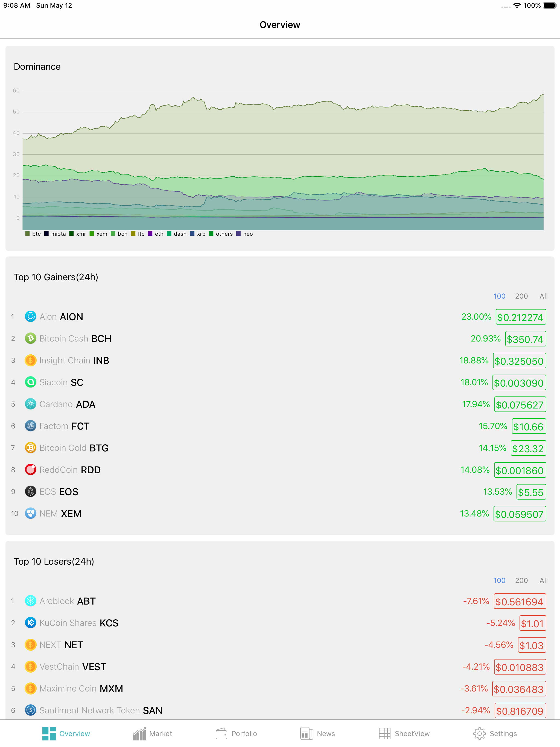Tap the Dominance chart area
The width and height of the screenshot is (560, 747).
coord(283,160)
